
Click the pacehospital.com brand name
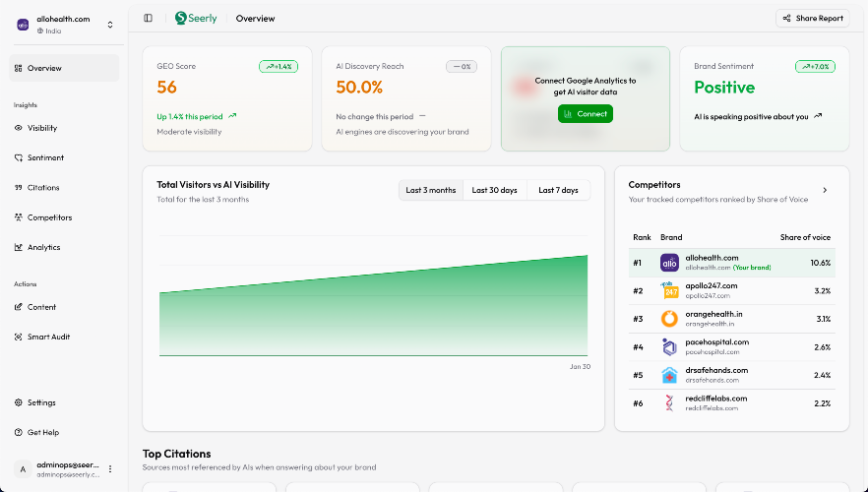pyautogui.click(x=716, y=342)
